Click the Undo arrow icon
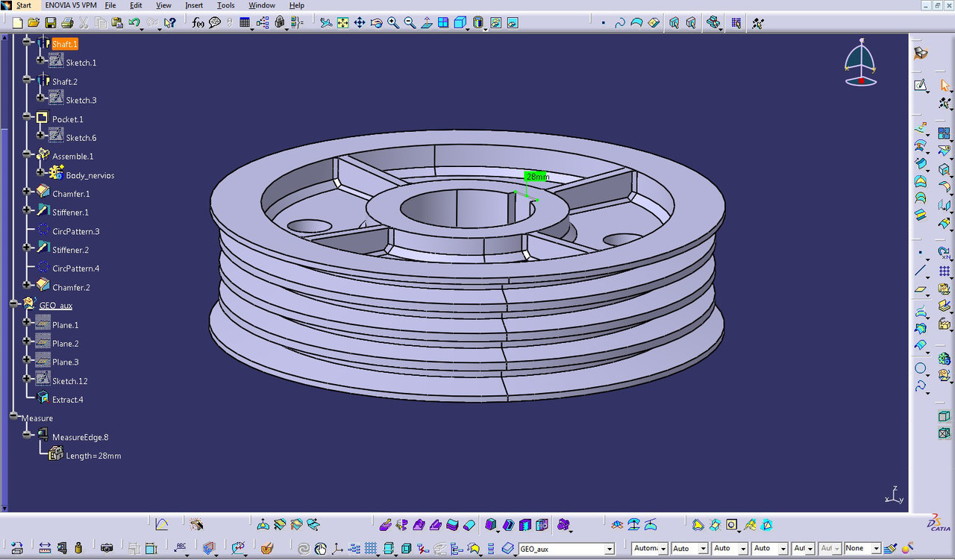 [x=134, y=23]
